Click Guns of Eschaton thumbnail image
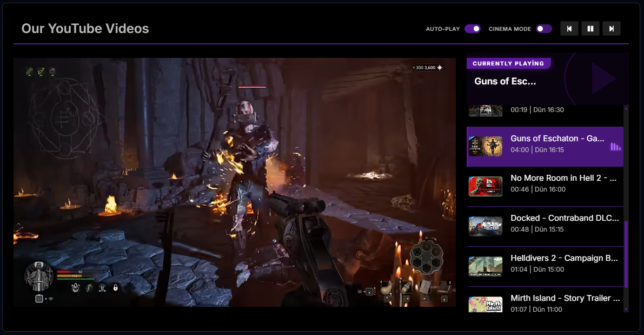The width and height of the screenshot is (644, 335). [486, 146]
